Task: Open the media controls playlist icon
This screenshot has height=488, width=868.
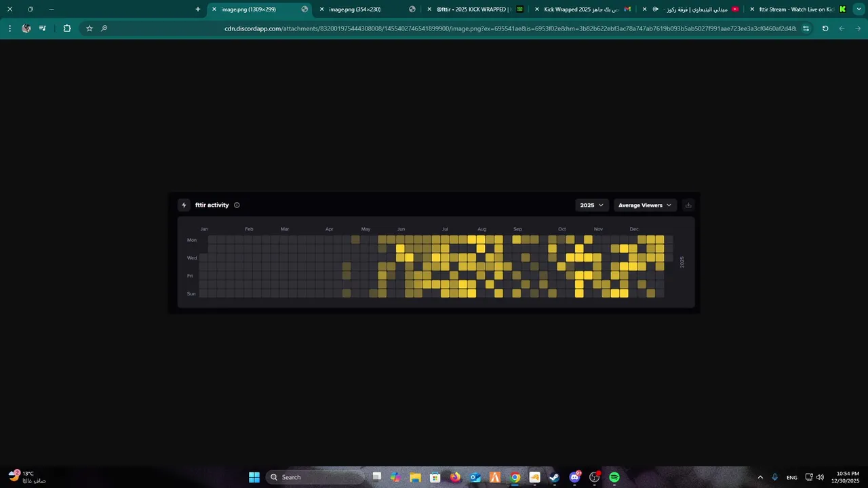Action: click(43, 28)
